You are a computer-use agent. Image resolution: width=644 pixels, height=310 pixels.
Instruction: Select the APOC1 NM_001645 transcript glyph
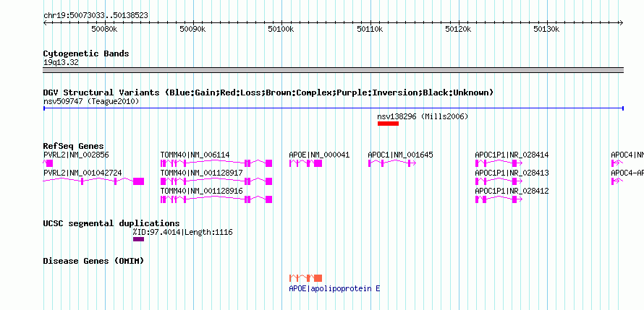(392, 163)
